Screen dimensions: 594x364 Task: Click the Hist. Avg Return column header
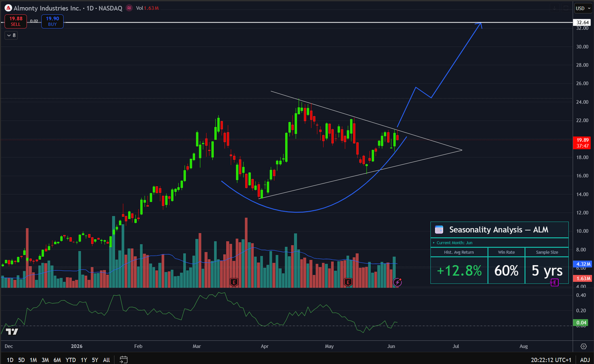pyautogui.click(x=459, y=252)
